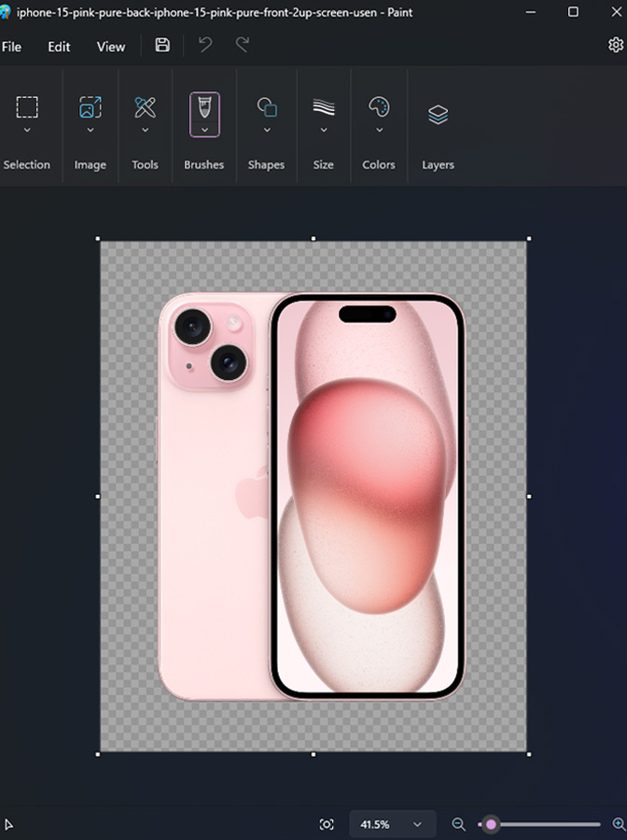This screenshot has width=627, height=840.
Task: Undo the last action
Action: 205,45
